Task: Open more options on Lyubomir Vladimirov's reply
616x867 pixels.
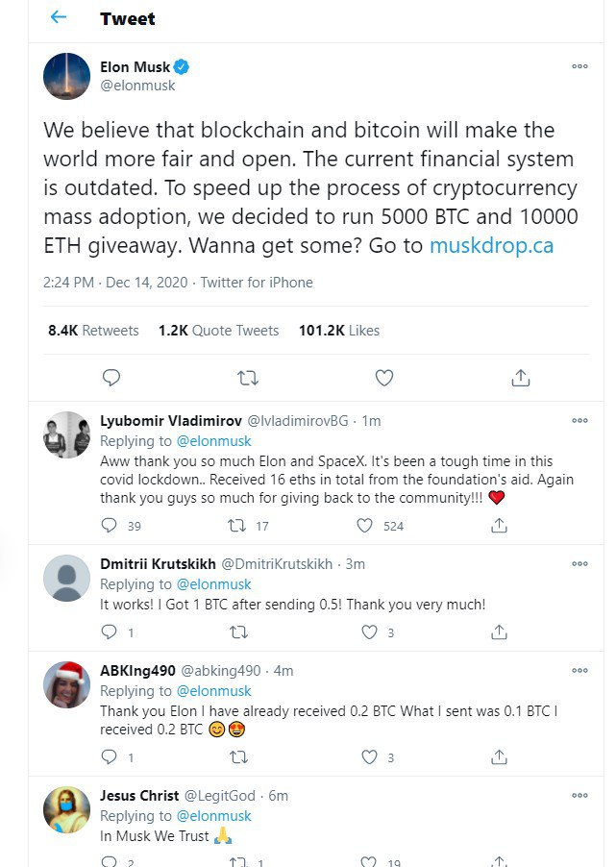Action: click(579, 421)
